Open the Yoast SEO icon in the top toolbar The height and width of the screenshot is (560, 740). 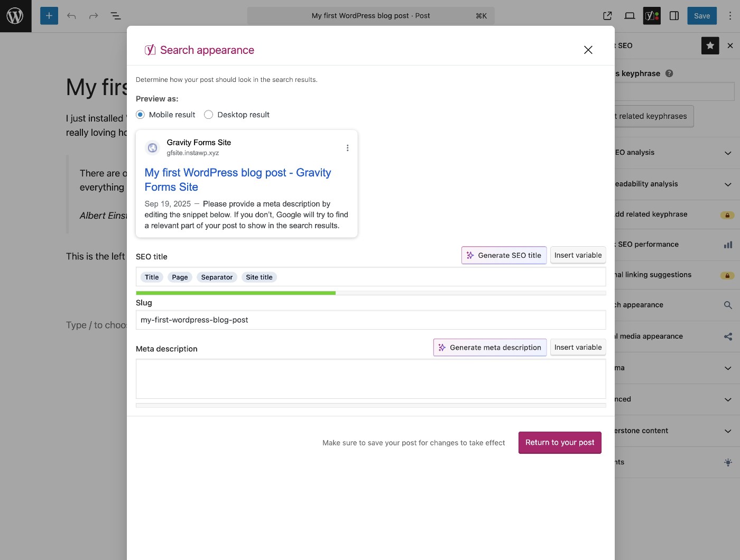[x=652, y=16]
